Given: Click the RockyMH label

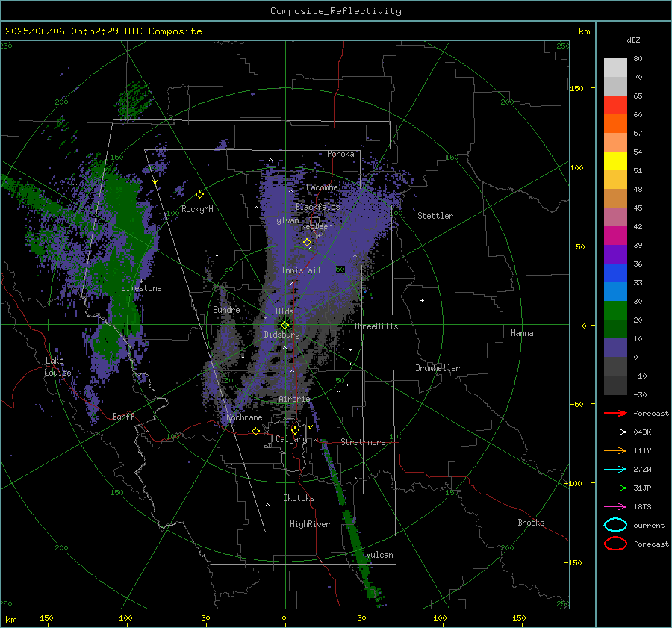Looking at the screenshot, I should click(x=197, y=209).
